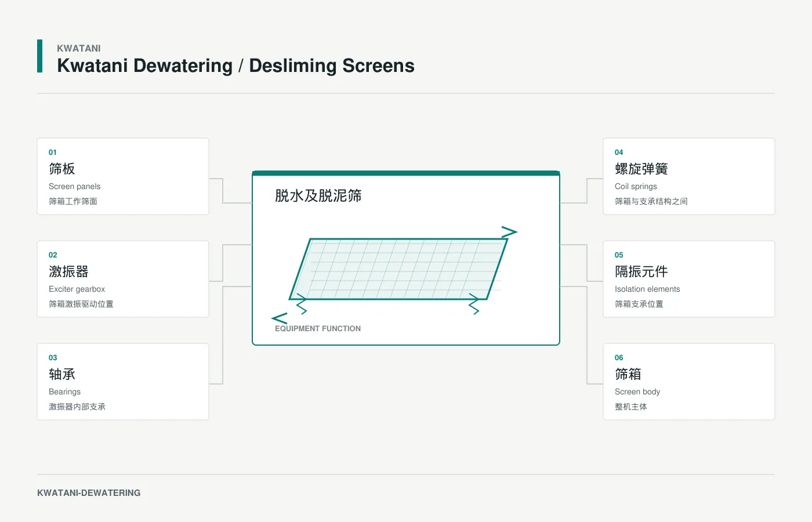This screenshot has width=812, height=522.
Task: Click the number '01' on the first card
Action: pyautogui.click(x=53, y=153)
